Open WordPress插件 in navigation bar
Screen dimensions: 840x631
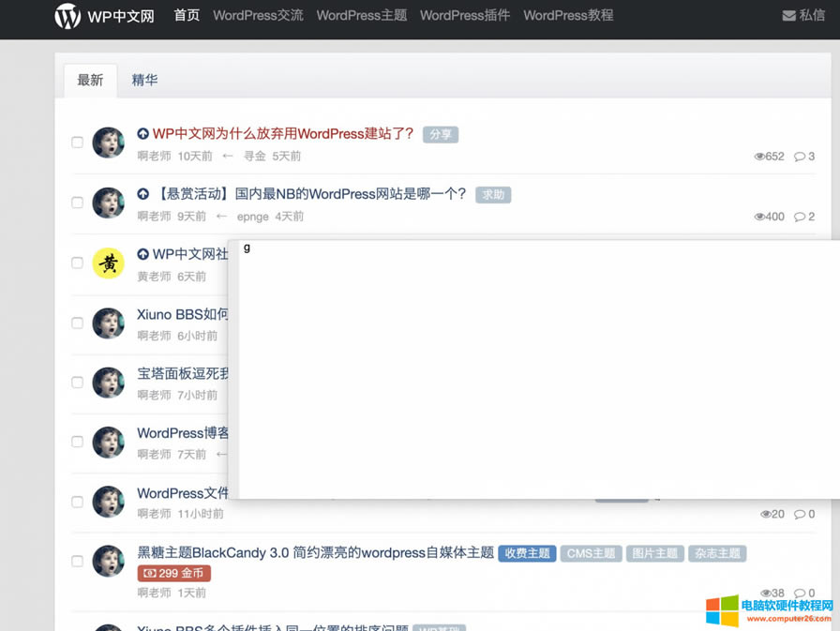[465, 16]
